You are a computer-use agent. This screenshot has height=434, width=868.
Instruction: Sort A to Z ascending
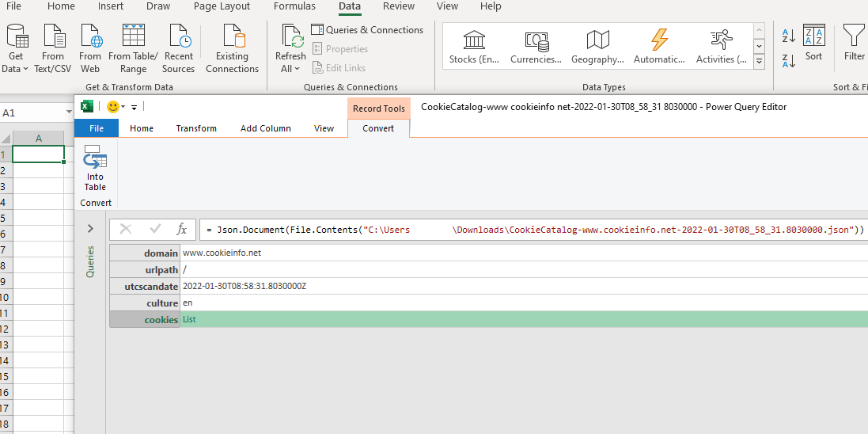pyautogui.click(x=789, y=36)
